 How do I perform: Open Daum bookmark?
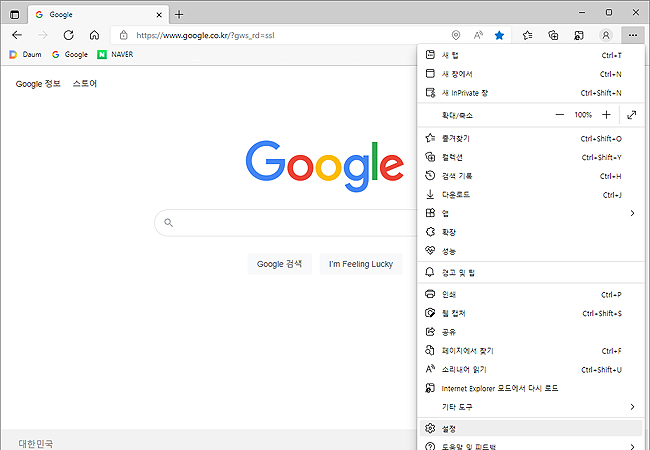(25, 54)
